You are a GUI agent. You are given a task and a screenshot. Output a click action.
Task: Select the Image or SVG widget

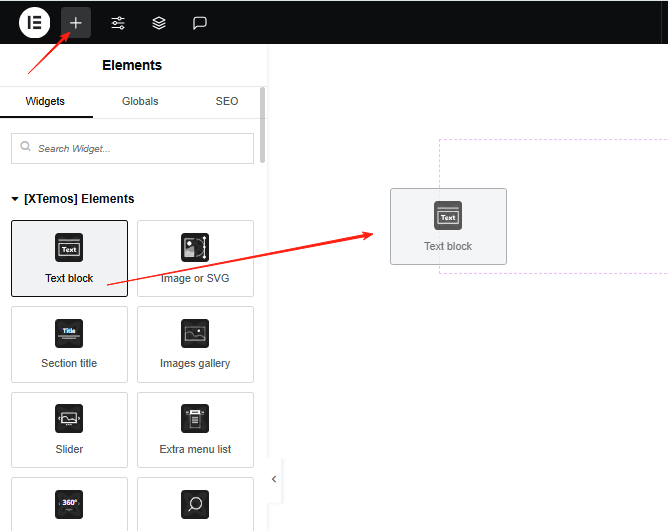click(x=195, y=258)
